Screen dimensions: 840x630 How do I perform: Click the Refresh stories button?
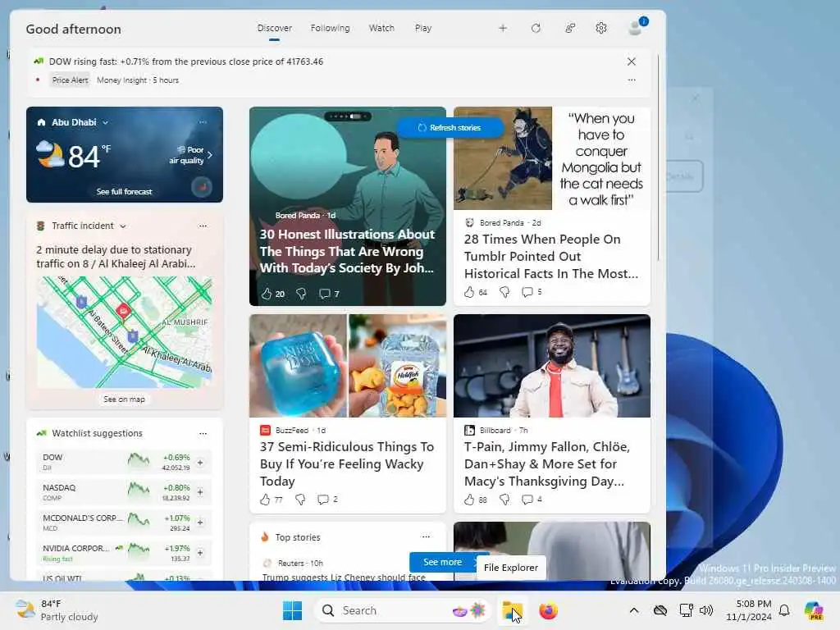(450, 127)
